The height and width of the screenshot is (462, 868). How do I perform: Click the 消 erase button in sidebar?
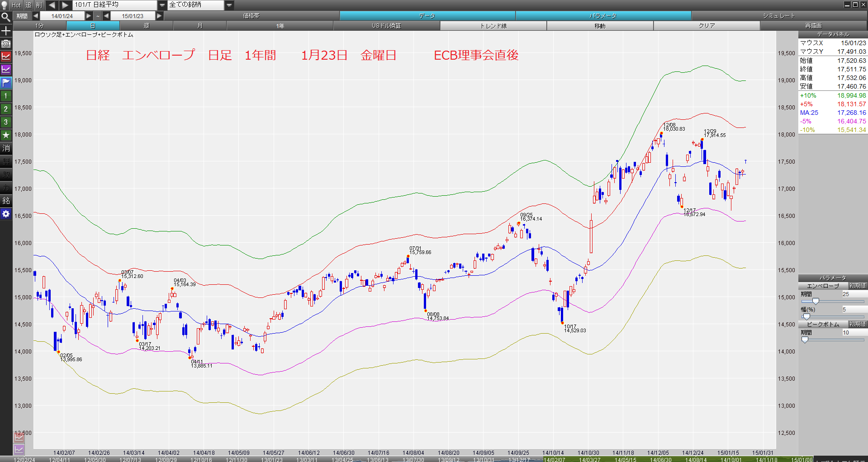coord(6,148)
